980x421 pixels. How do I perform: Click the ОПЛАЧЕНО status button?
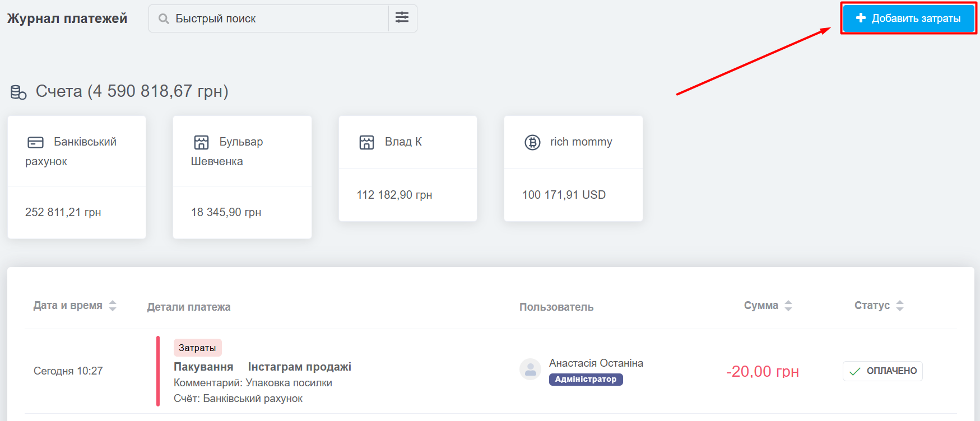(883, 371)
